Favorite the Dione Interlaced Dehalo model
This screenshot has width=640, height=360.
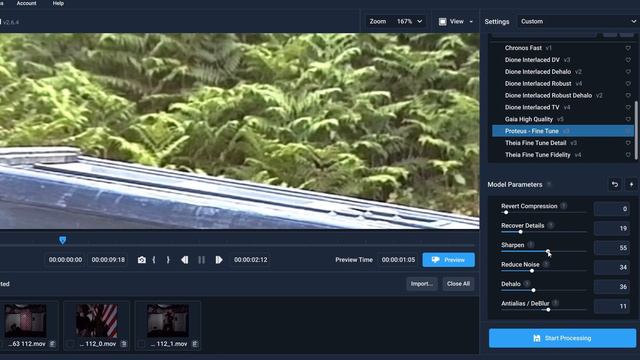(628, 72)
